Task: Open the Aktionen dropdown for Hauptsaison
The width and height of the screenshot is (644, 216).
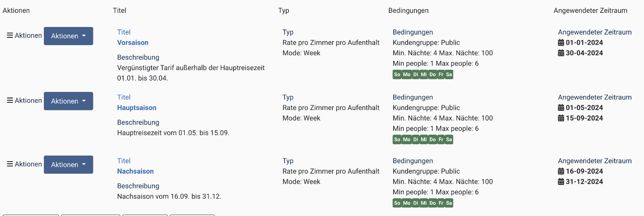Action: [68, 101]
